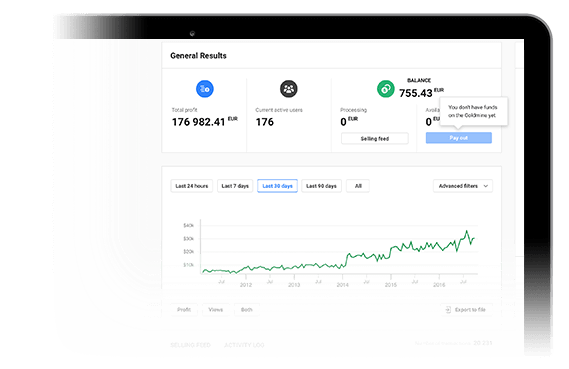Show Both profit and views
Image resolution: width=569 pixels, height=369 pixels.
(x=247, y=309)
